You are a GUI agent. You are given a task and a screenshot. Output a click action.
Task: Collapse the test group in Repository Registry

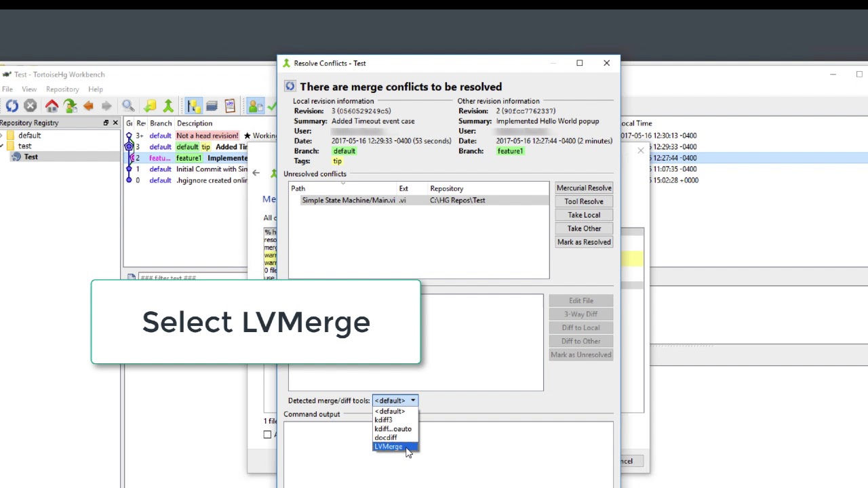(1, 146)
